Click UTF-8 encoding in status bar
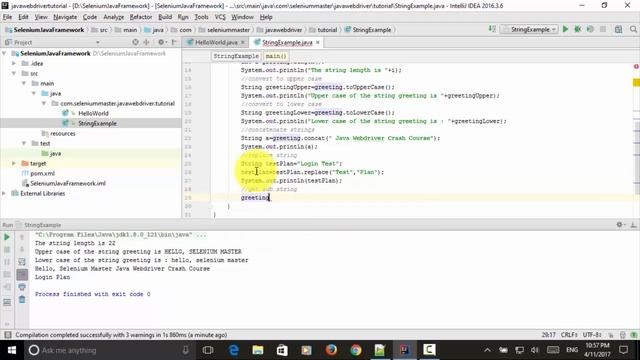The width and height of the screenshot is (640, 360). tap(592, 335)
